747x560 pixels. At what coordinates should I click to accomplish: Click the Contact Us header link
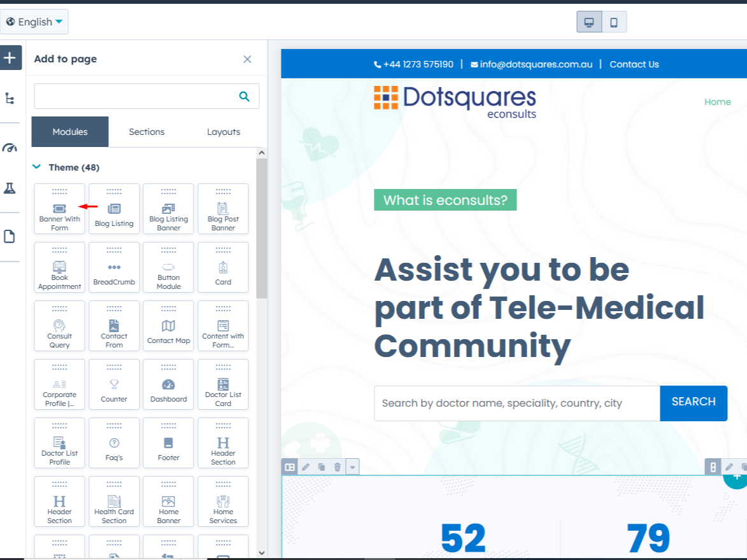(x=634, y=64)
